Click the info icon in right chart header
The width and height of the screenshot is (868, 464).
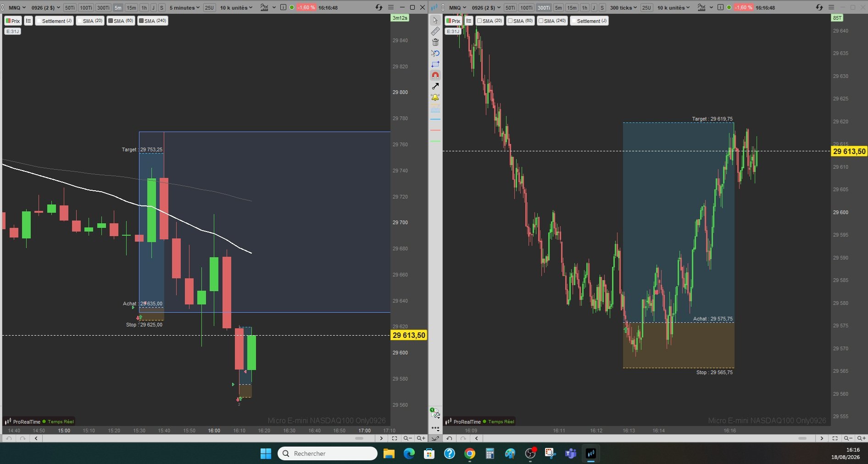click(720, 7)
